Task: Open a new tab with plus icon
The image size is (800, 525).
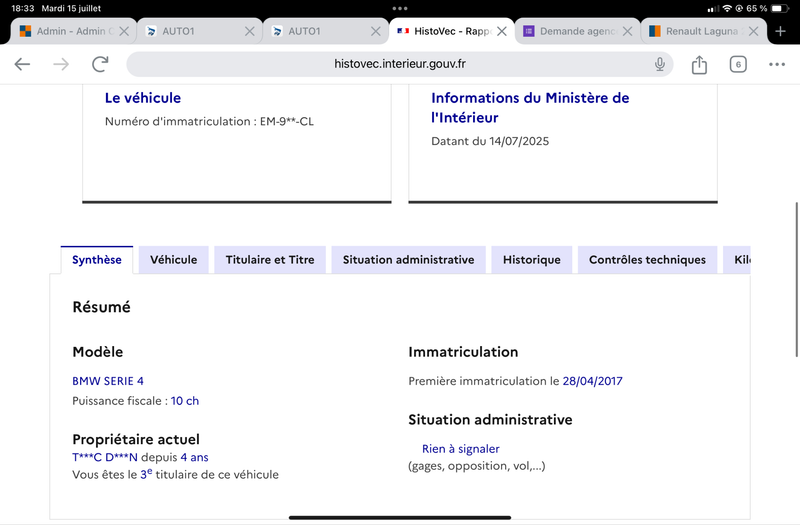Action: 780,31
